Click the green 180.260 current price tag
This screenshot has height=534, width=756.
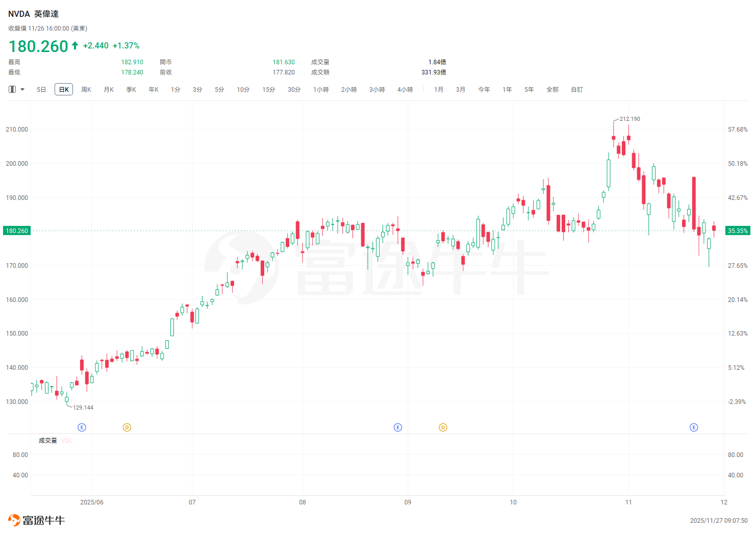[x=17, y=231]
